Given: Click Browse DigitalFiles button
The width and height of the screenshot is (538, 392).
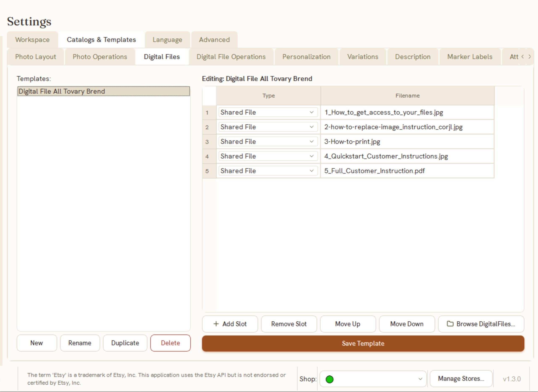Looking at the screenshot, I should click(x=481, y=324).
